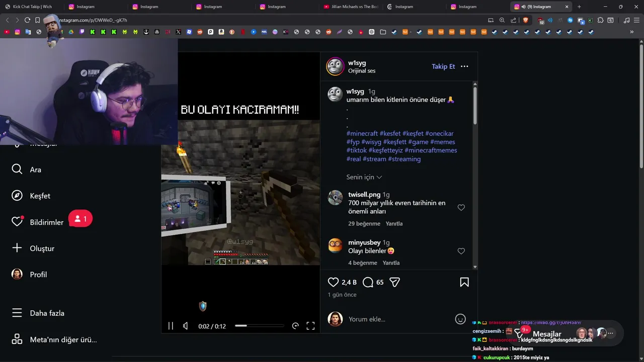Like minyusbey's comment heart
The height and width of the screenshot is (362, 644).
[461, 251]
